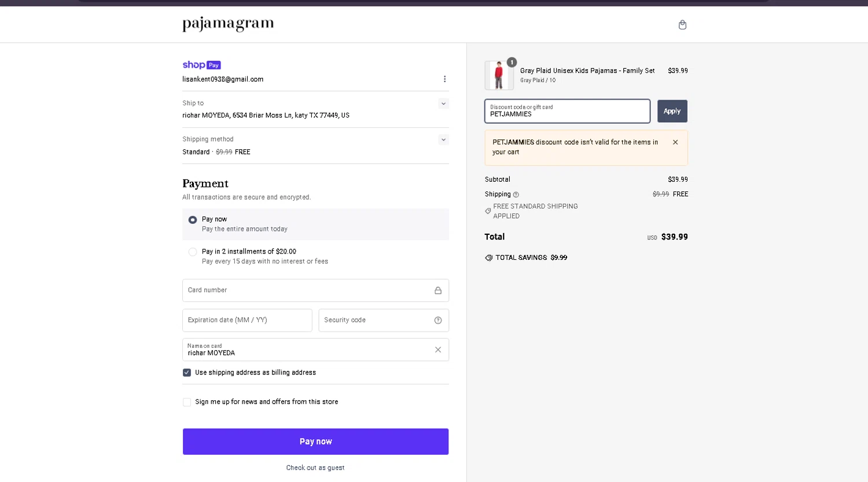Expand the Shipping method section
The image size is (868, 482).
(x=443, y=139)
